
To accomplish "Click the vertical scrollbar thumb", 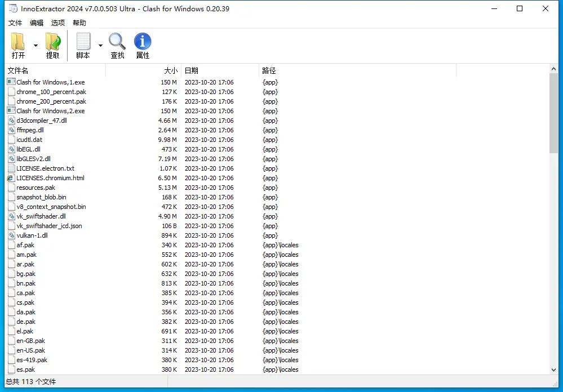I will click(553, 113).
